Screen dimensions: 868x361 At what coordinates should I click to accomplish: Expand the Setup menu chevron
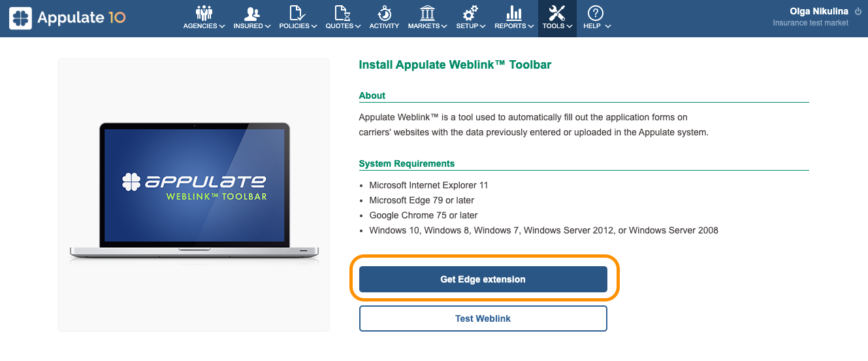point(483,26)
